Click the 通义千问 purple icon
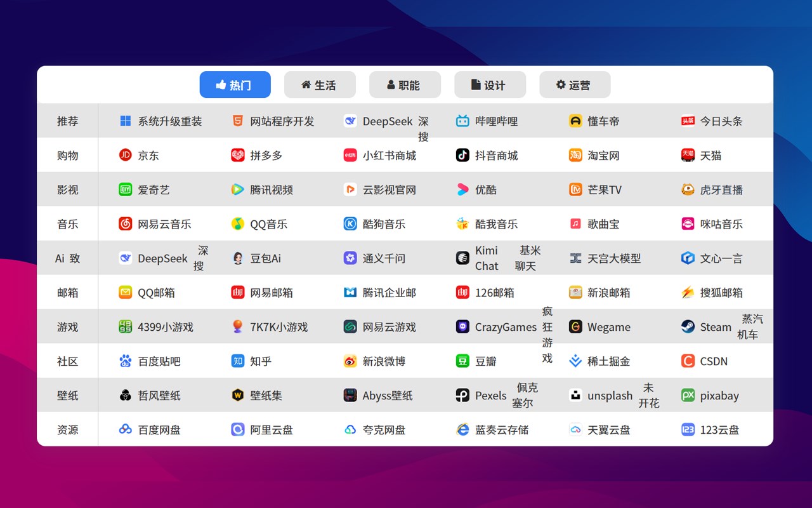 350,258
